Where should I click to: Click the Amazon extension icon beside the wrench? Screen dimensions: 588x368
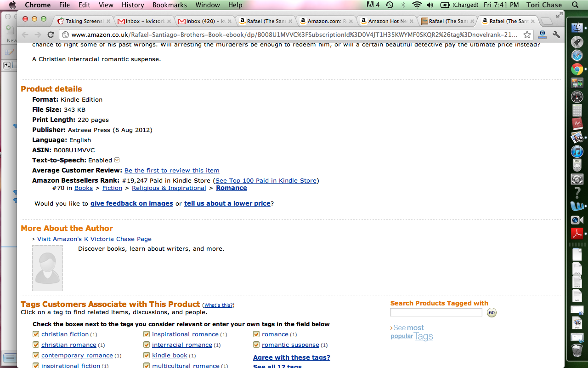coord(543,34)
